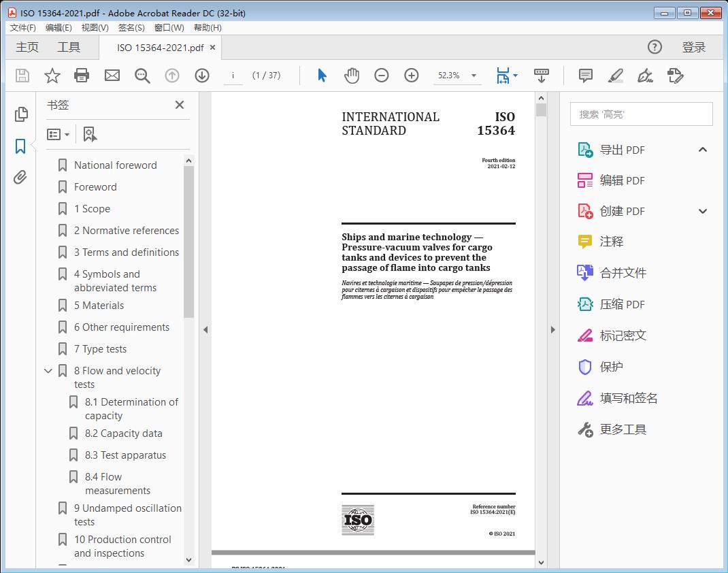Open the 视图(V) menu

[95, 28]
